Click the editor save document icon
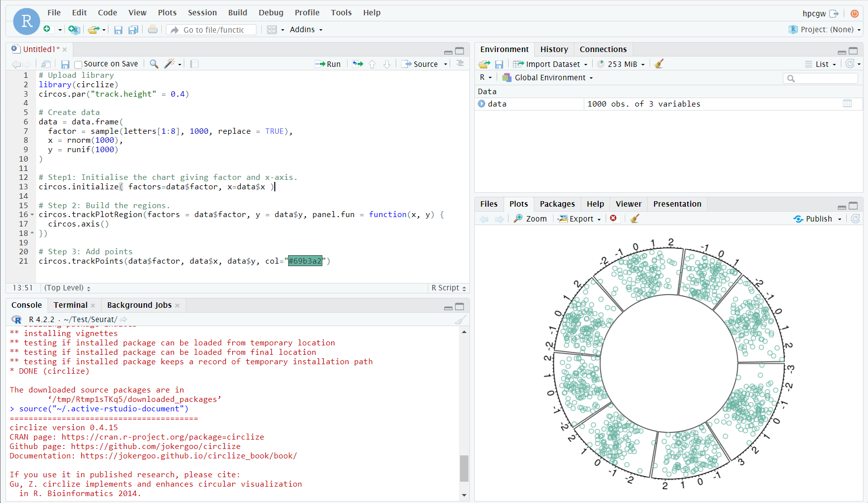The width and height of the screenshot is (868, 503). pos(65,64)
